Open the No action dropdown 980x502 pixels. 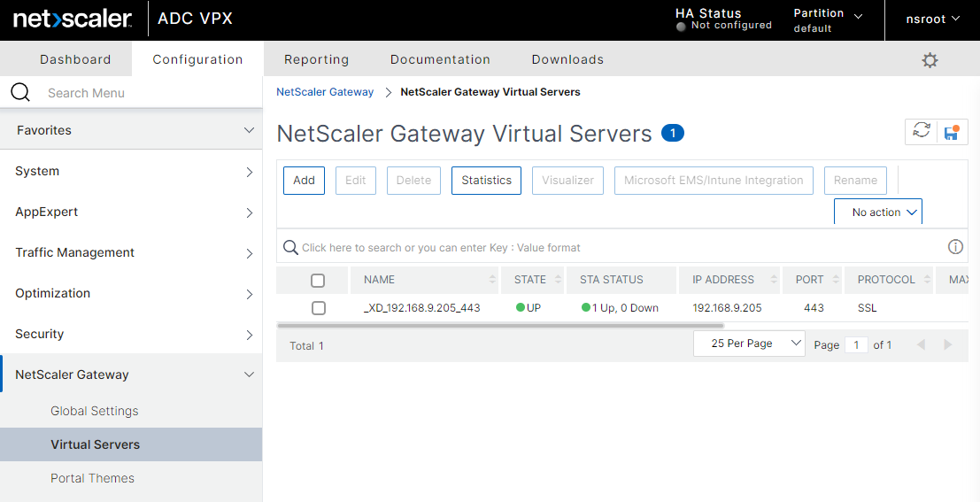click(877, 212)
